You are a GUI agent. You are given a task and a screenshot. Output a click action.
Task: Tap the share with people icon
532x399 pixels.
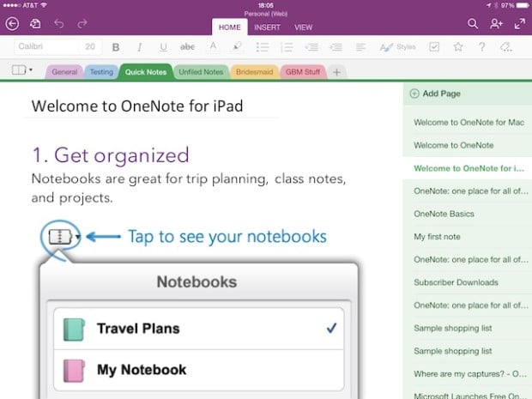pos(496,24)
